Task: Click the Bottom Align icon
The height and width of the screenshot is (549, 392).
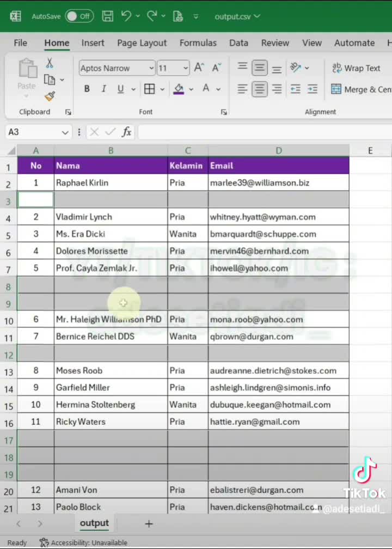Action: [277, 69]
